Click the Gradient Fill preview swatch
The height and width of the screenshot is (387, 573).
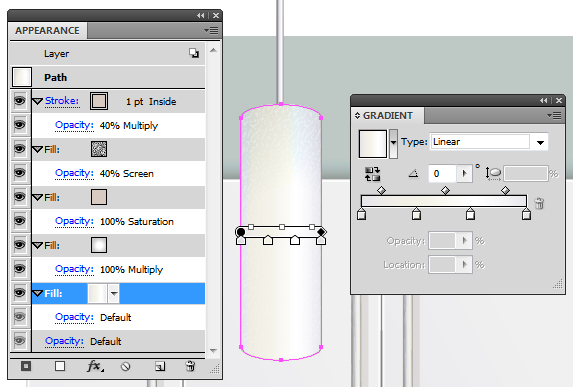click(x=373, y=144)
